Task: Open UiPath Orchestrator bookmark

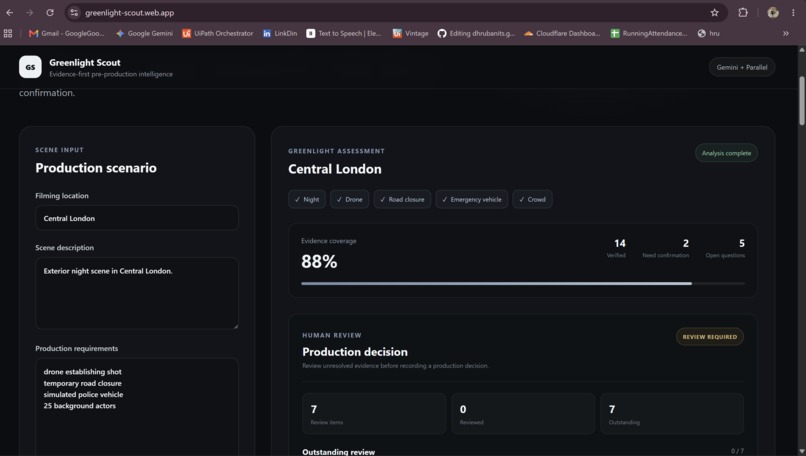Action: coord(218,33)
